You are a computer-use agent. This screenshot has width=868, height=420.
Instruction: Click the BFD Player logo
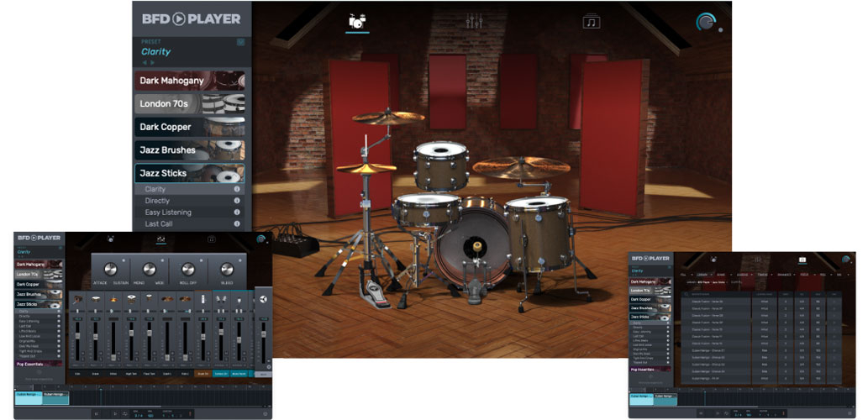[190, 18]
